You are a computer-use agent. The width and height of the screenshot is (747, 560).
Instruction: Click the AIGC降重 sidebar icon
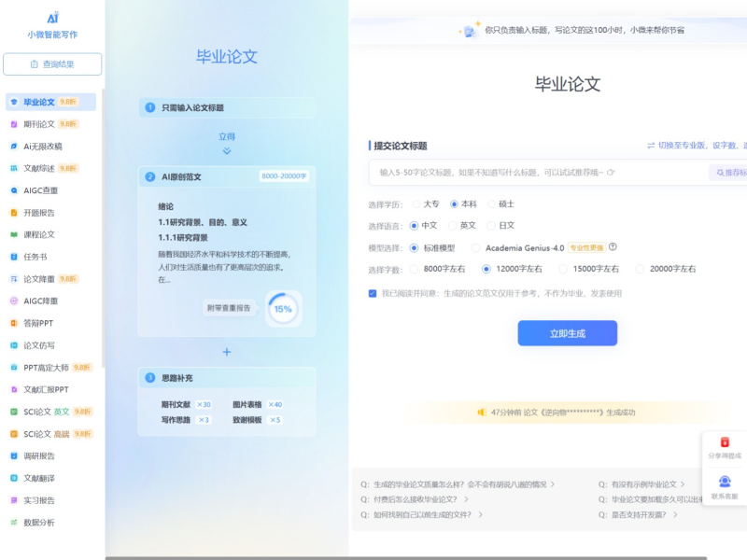pos(14,301)
